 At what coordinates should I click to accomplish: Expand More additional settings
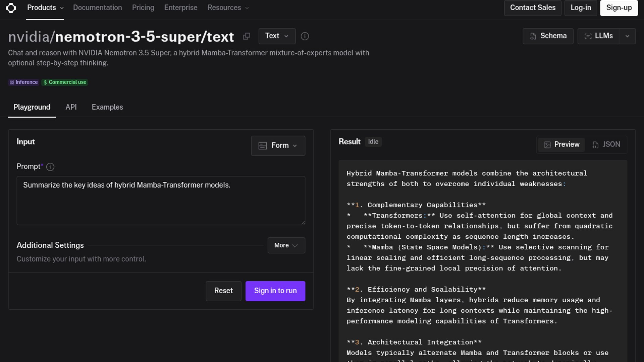pos(286,245)
